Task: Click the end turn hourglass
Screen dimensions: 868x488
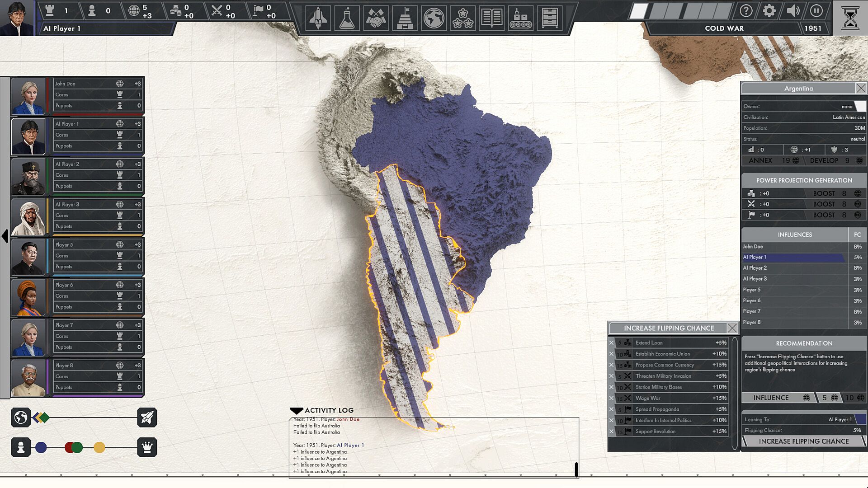Action: pyautogui.click(x=850, y=18)
